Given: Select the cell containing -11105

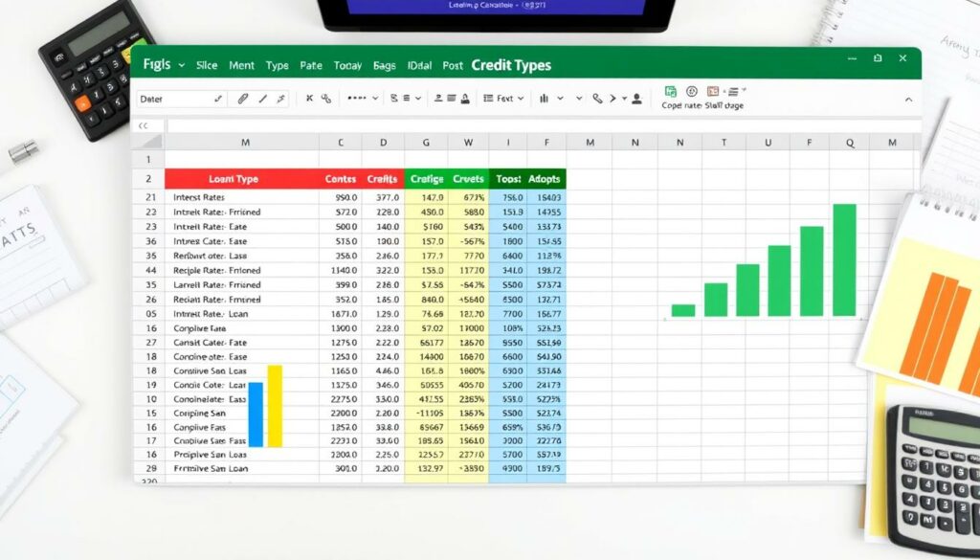Looking at the screenshot, I should (426, 414).
